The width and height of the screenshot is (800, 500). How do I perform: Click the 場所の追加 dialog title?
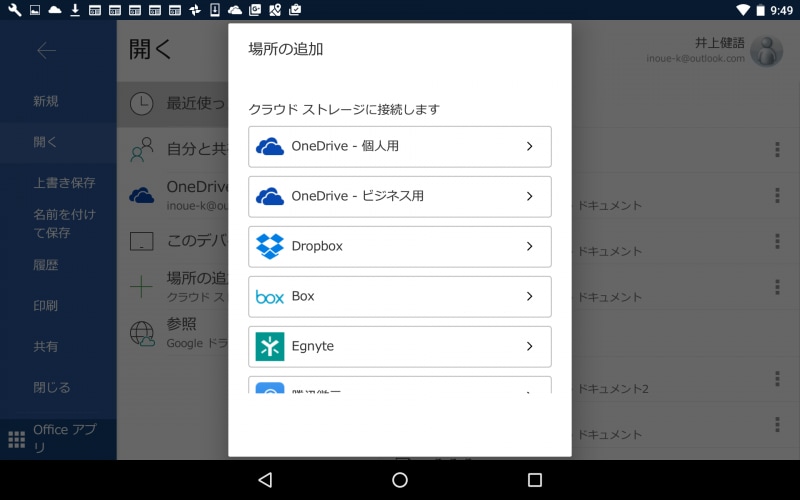[286, 49]
